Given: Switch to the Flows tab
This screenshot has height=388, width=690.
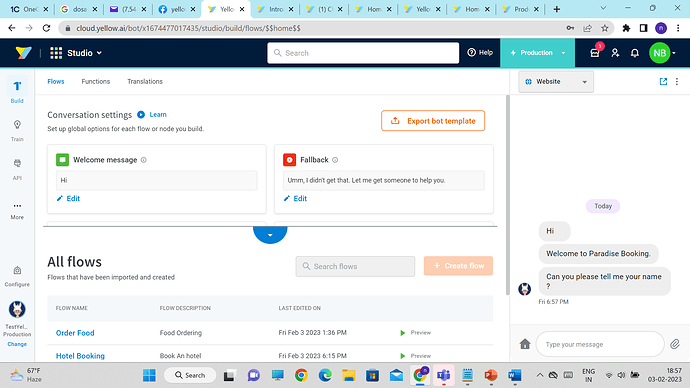Looking at the screenshot, I should (x=56, y=81).
